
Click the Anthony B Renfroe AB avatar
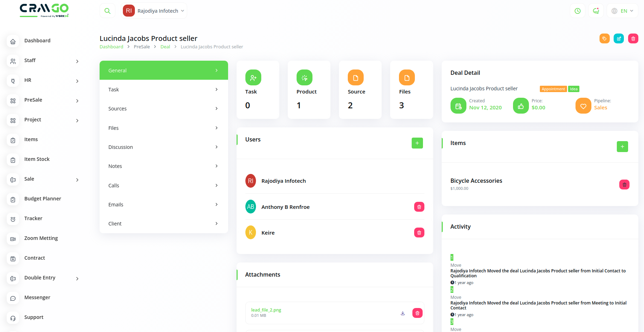click(x=251, y=207)
